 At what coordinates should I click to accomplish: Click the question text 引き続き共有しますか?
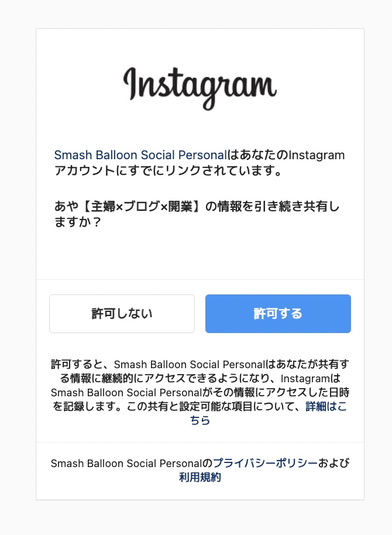[197, 214]
